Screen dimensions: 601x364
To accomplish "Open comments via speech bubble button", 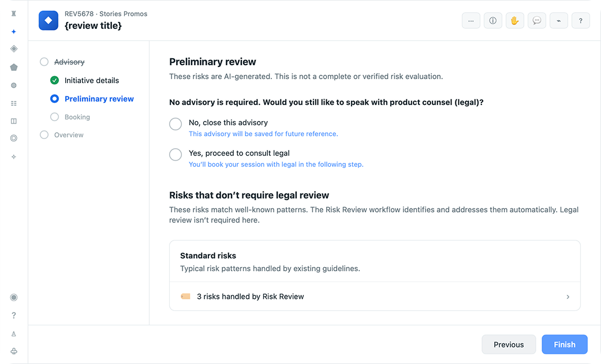I will pyautogui.click(x=537, y=21).
